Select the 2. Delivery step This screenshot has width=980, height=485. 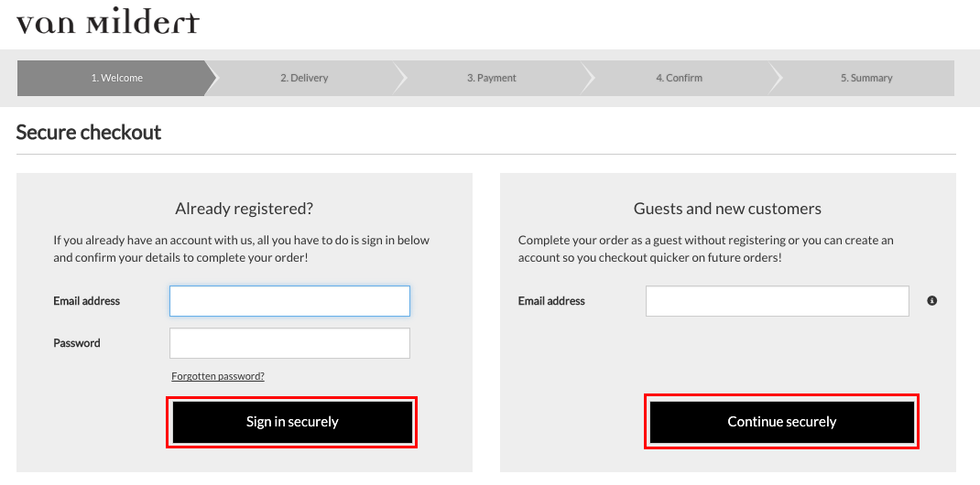tap(304, 78)
